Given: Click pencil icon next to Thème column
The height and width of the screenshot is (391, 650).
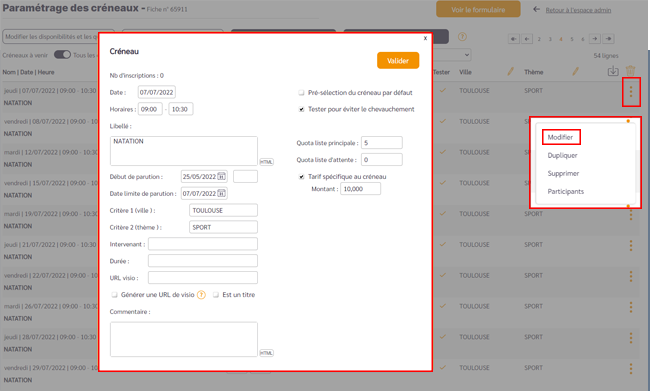Looking at the screenshot, I should click(575, 72).
